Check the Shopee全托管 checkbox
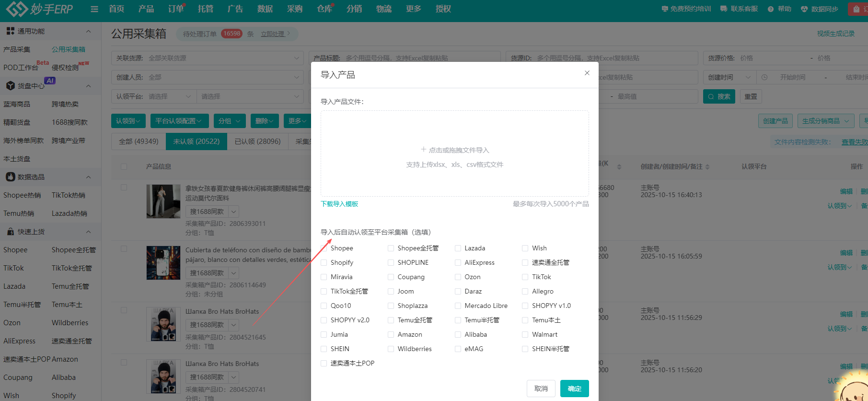Image resolution: width=868 pixels, height=401 pixels. point(391,248)
